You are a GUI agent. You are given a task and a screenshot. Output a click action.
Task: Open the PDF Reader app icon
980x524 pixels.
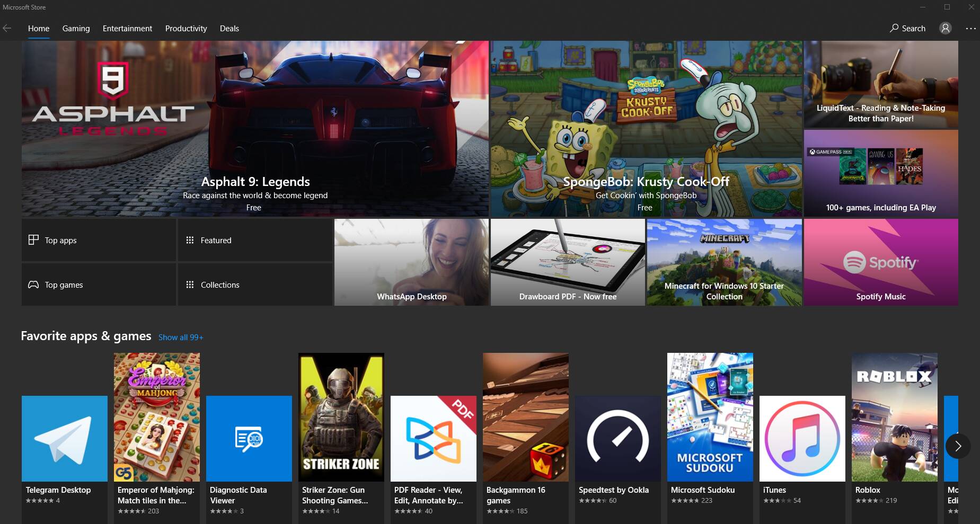434,439
